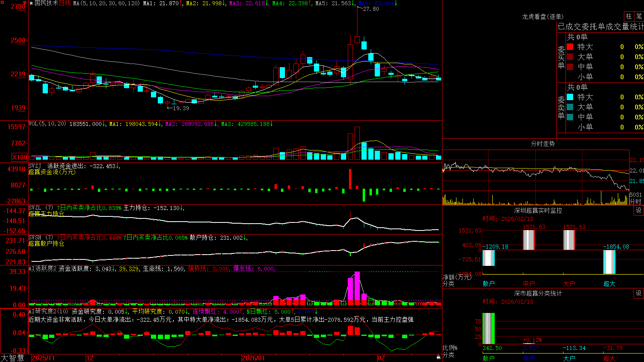Click the dark red 大单 buy-order swatch
The height and width of the screenshot is (362, 644).
tap(570, 57)
